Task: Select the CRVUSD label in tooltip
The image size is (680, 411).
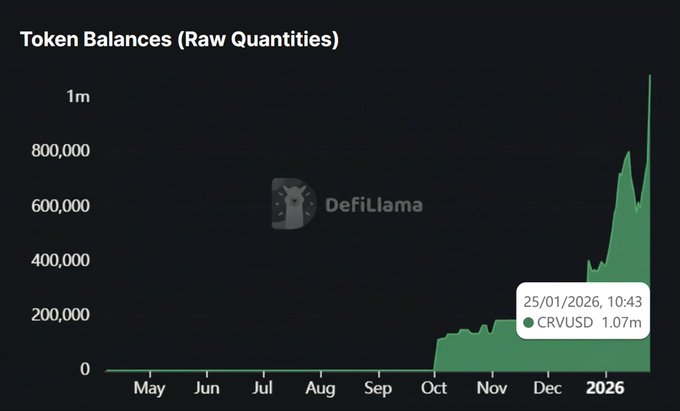Action: pos(567,323)
